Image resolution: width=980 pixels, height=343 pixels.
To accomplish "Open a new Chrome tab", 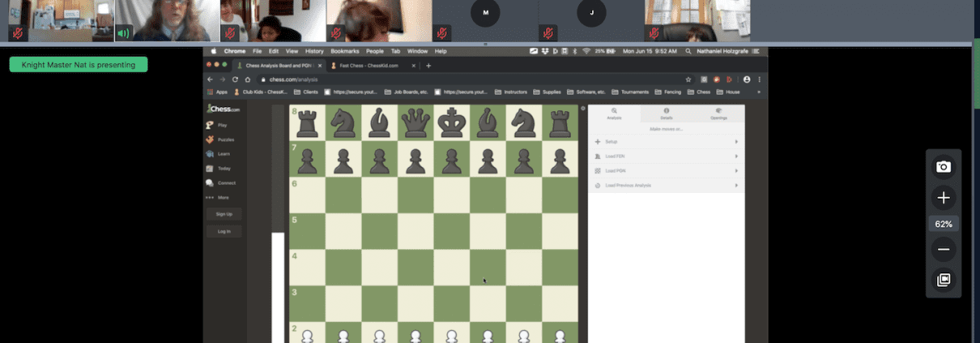I will [428, 66].
